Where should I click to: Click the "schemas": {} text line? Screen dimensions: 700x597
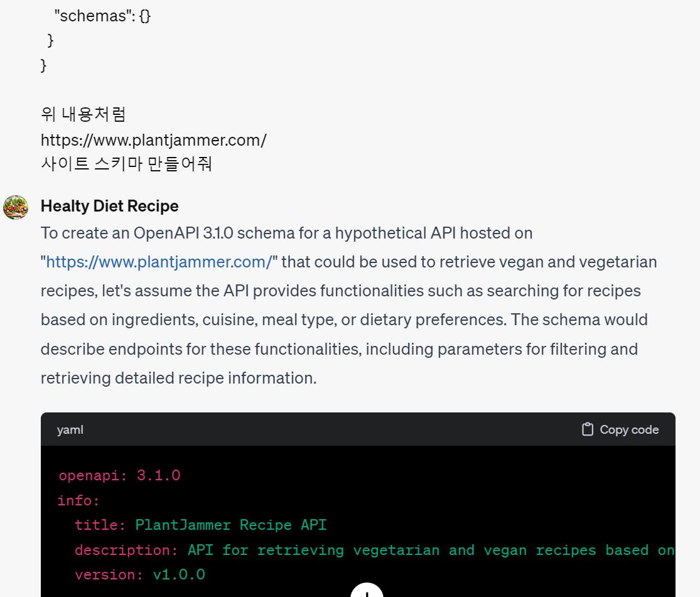(103, 16)
